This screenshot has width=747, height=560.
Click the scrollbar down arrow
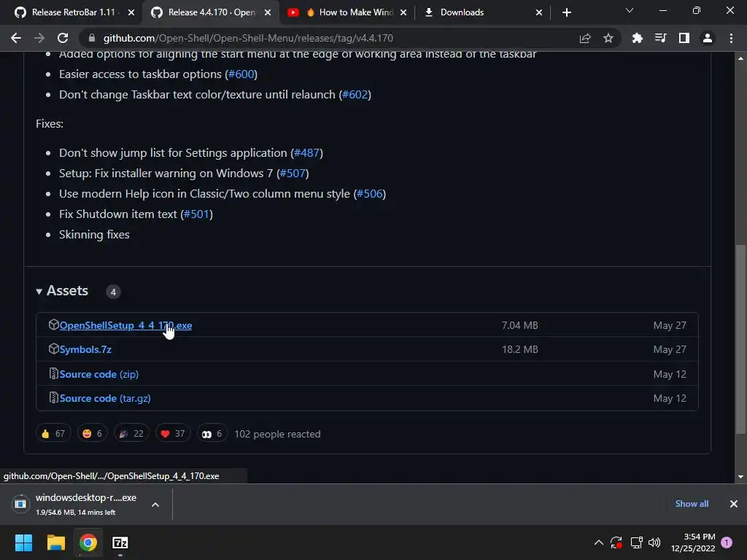(740, 477)
